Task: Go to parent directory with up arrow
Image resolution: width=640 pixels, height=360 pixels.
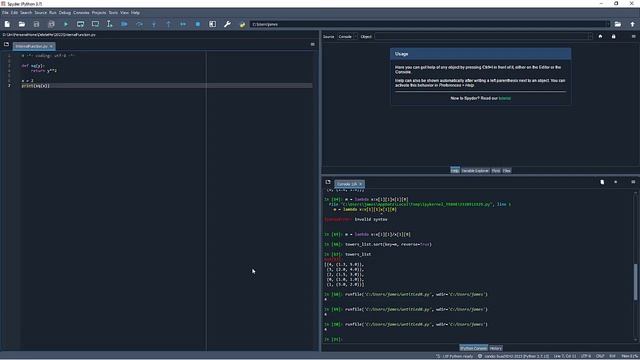Action: (632, 24)
